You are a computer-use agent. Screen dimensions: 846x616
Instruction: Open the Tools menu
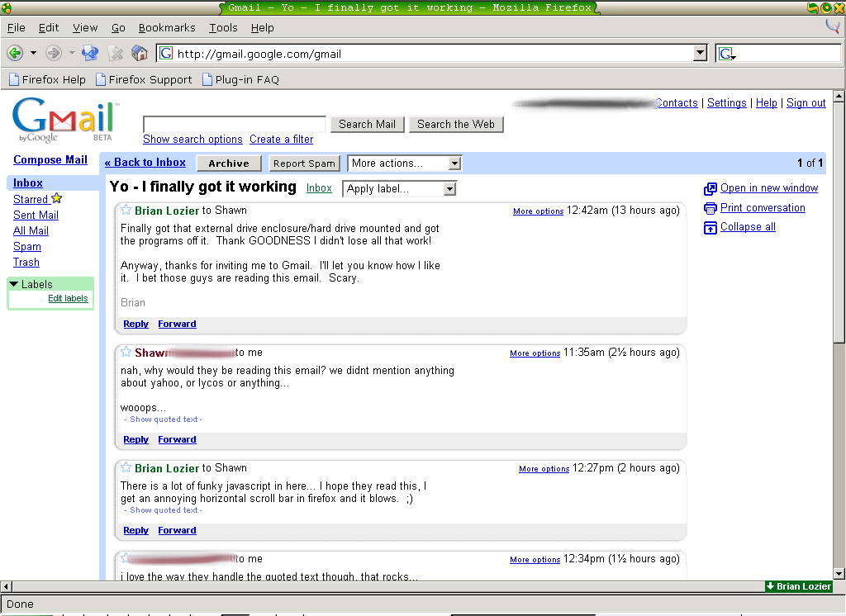click(223, 27)
